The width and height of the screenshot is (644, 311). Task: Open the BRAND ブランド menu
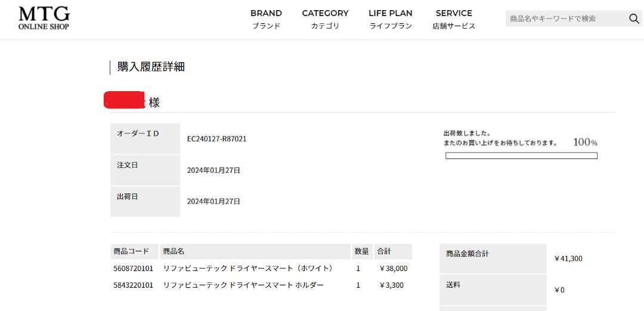266,19
